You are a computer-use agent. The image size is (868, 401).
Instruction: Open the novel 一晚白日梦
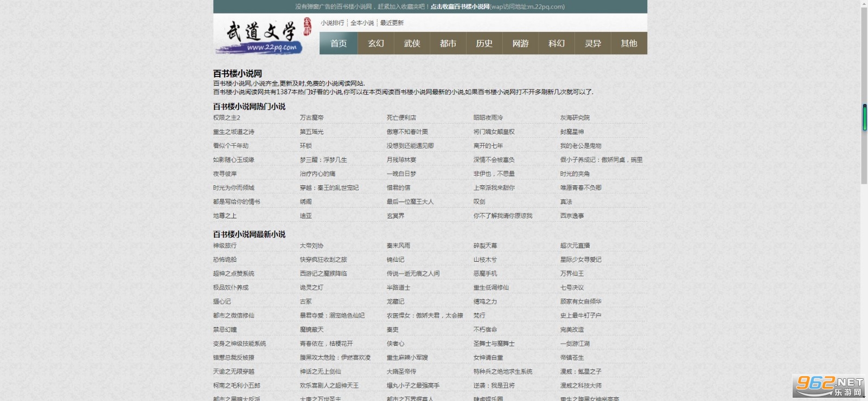tap(401, 174)
